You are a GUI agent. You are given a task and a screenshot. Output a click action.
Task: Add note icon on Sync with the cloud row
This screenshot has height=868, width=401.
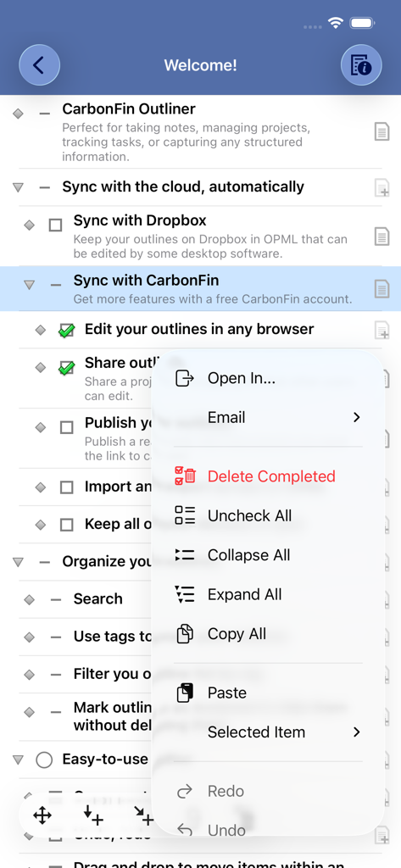coord(382,187)
